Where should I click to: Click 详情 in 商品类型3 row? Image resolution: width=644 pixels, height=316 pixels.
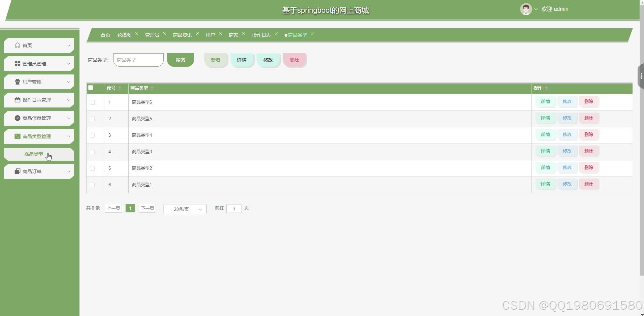[545, 151]
